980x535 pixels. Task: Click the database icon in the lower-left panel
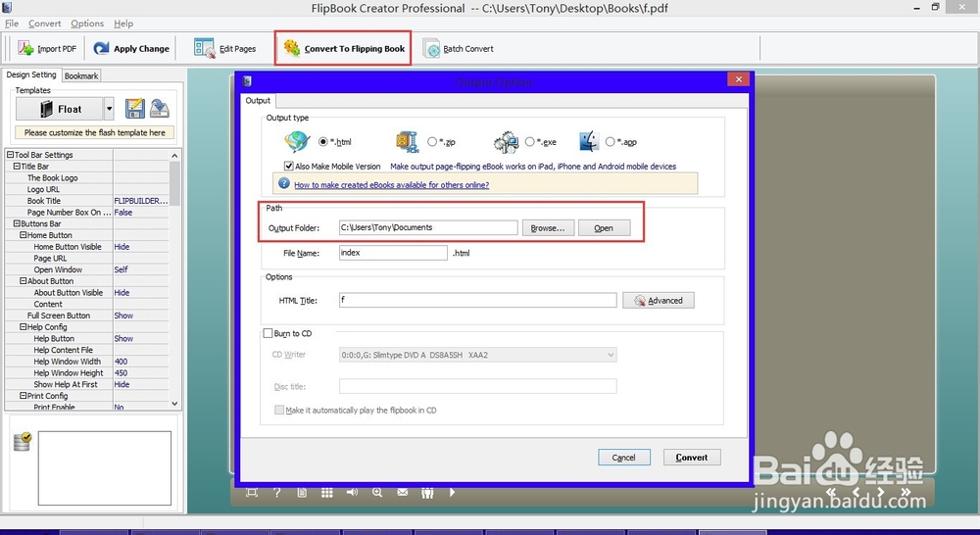23,441
